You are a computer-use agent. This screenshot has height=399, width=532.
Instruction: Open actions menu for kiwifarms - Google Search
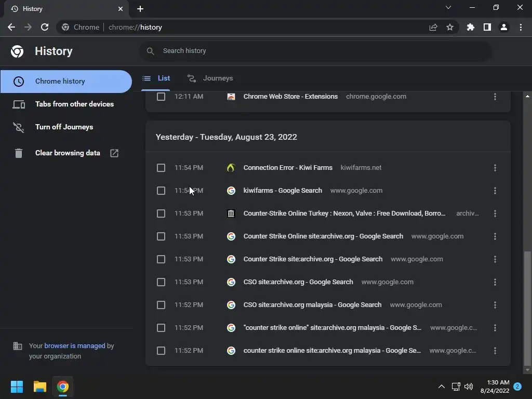pos(495,191)
